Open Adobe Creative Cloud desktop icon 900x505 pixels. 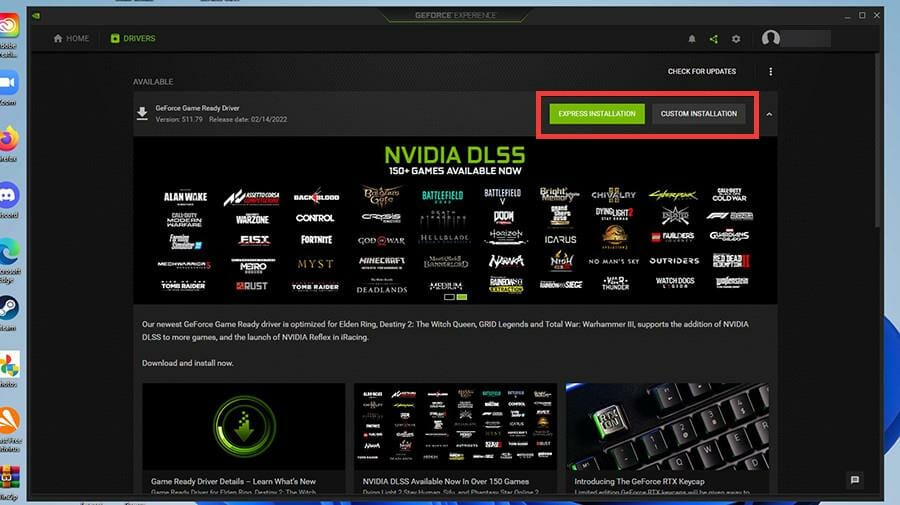[x=9, y=26]
